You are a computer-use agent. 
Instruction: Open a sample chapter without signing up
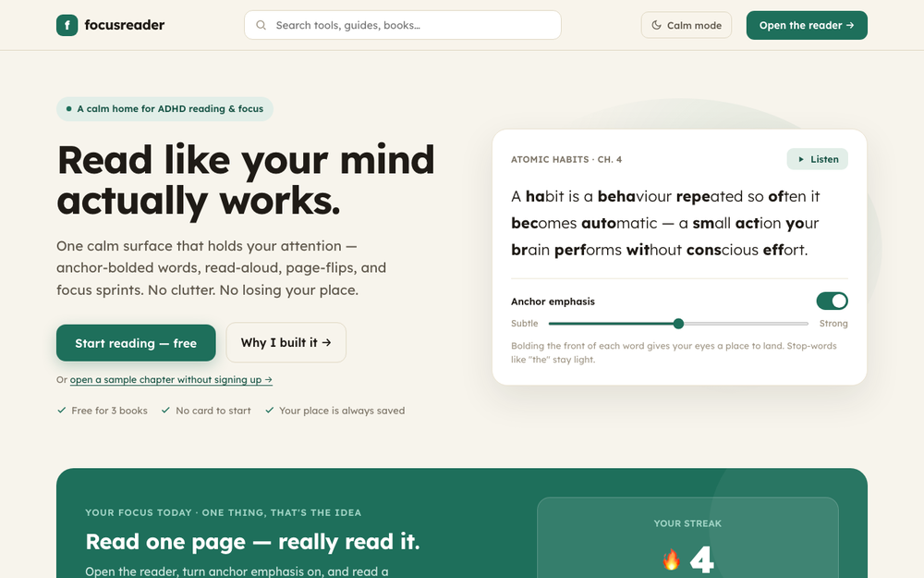(171, 380)
